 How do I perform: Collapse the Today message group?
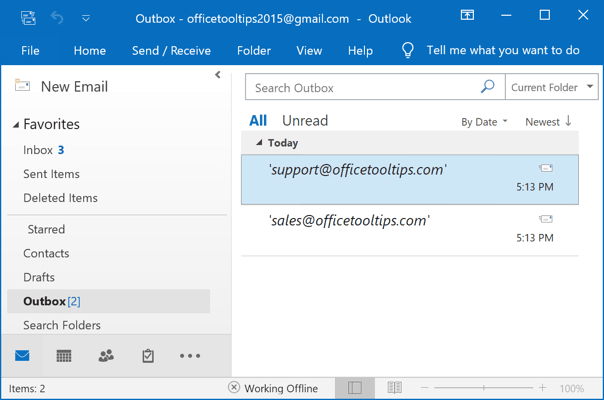(259, 143)
